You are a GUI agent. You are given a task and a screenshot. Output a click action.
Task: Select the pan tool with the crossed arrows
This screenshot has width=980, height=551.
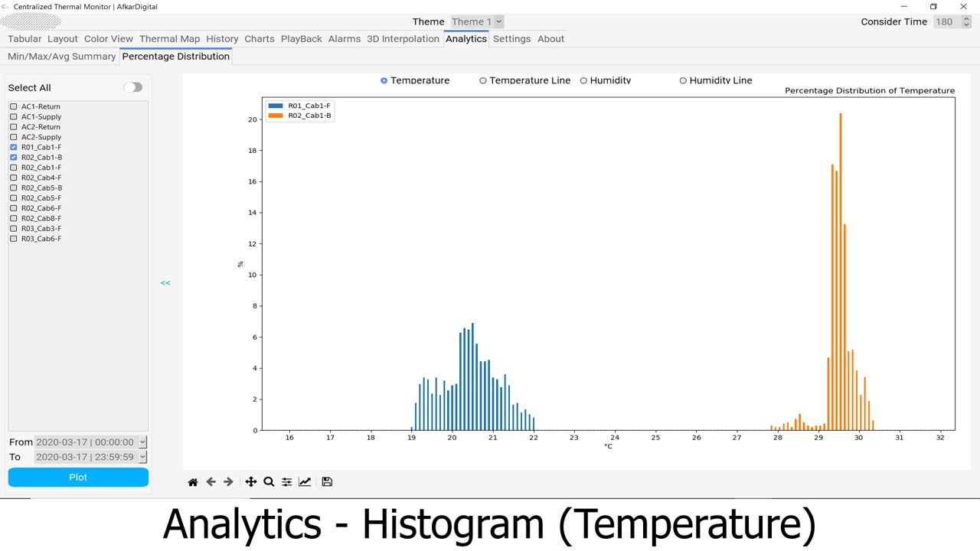pos(250,482)
